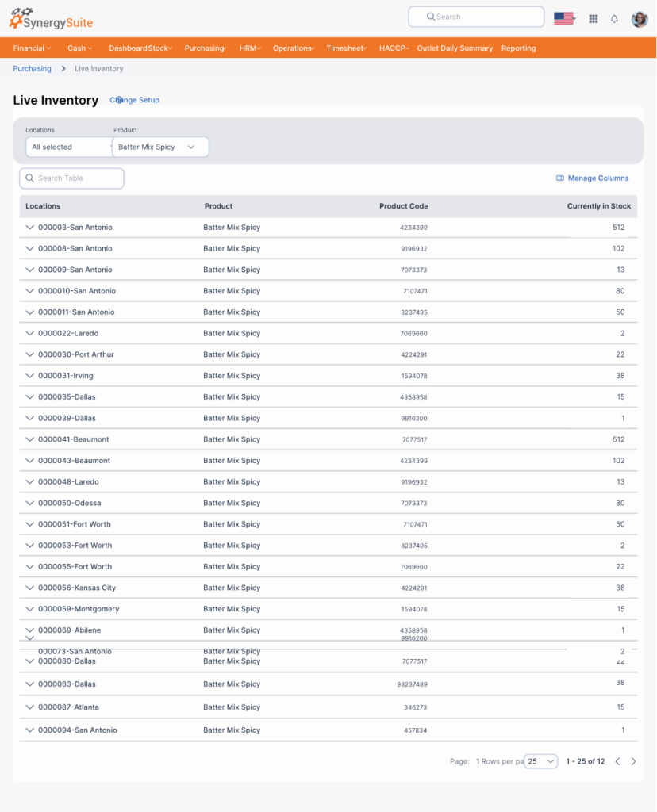Click the SynergySuite logo

(50, 17)
